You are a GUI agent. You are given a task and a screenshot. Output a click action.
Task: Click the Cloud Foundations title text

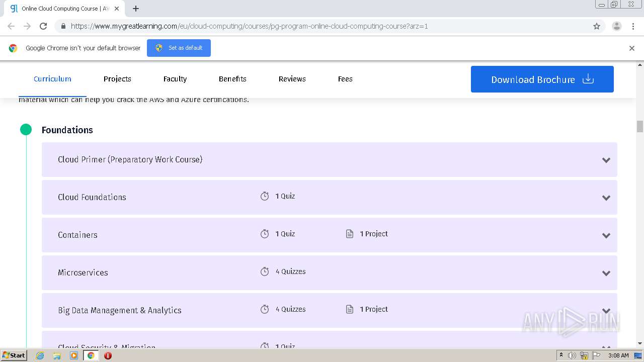click(92, 197)
